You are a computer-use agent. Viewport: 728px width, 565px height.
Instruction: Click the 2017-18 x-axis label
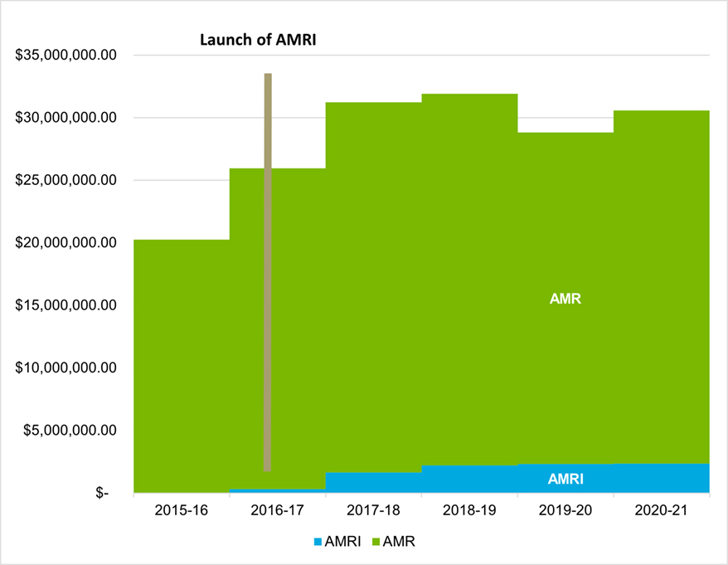tap(373, 509)
